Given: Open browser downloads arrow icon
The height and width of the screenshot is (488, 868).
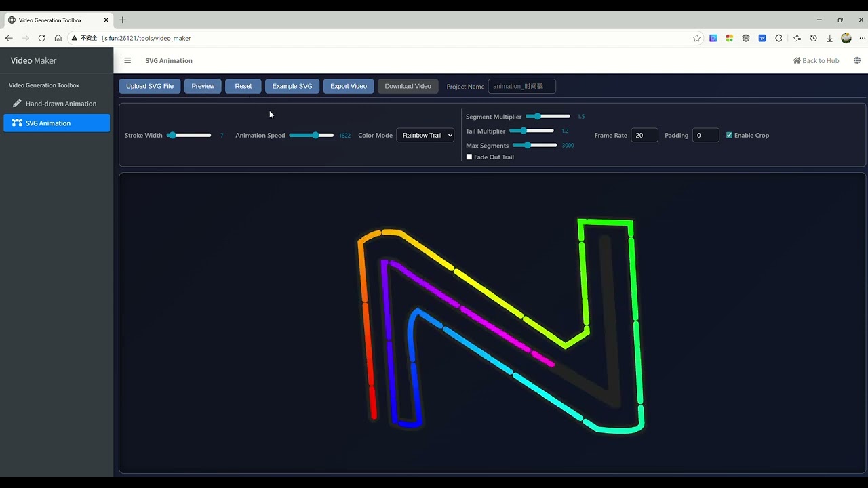Looking at the screenshot, I should [x=829, y=38].
